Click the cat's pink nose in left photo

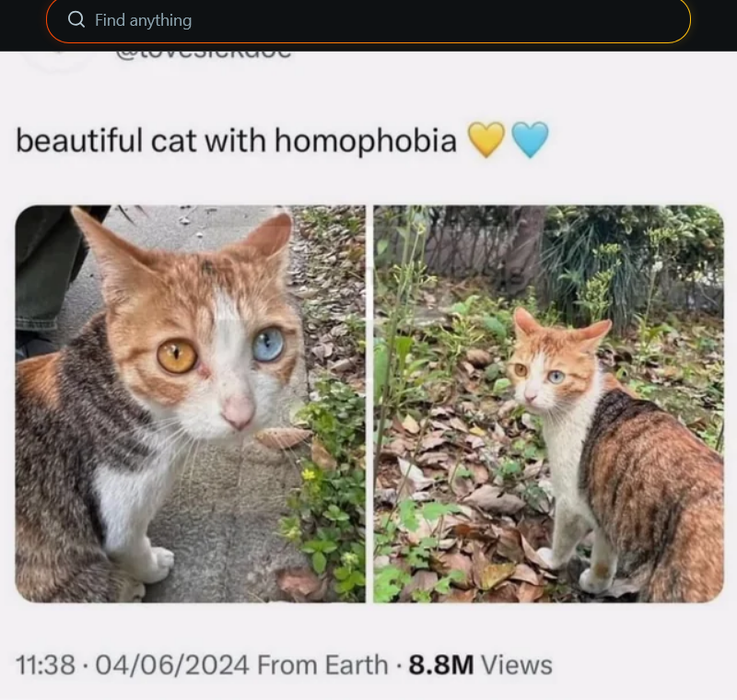click(x=238, y=411)
